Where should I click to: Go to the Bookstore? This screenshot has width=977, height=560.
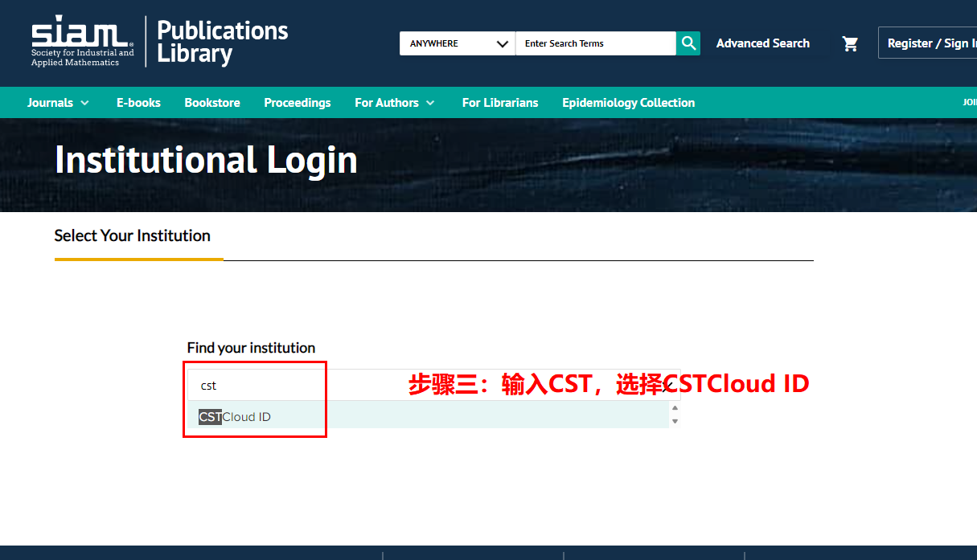(212, 103)
